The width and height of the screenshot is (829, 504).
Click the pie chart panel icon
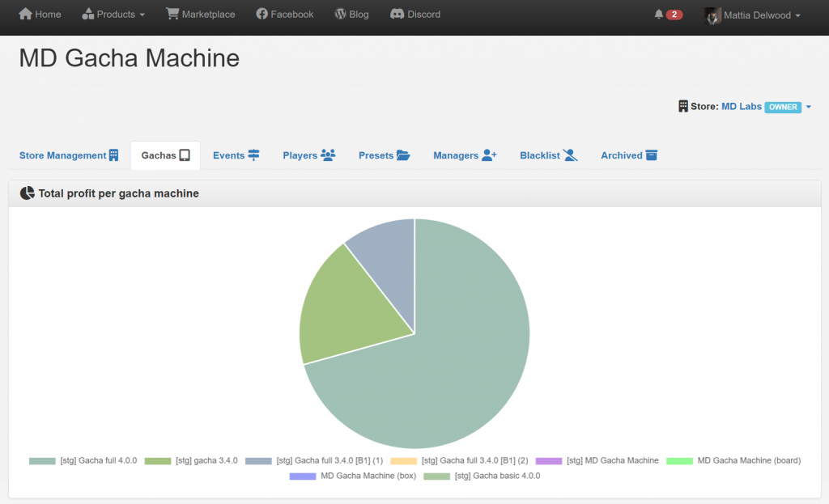(x=27, y=193)
